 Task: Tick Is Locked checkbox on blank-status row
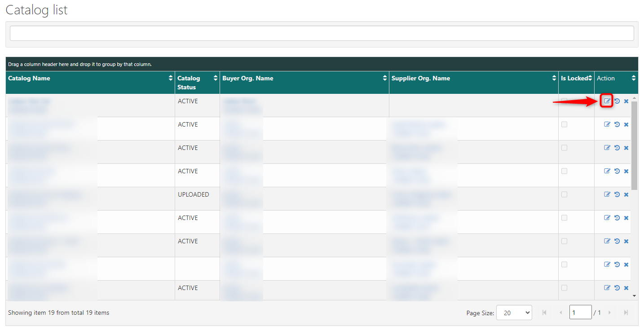[x=564, y=264]
